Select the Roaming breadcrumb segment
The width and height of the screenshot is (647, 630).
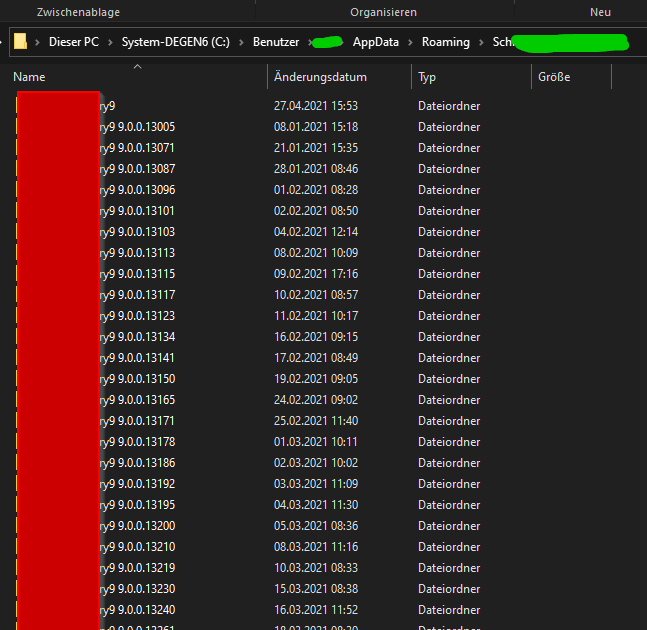click(445, 42)
